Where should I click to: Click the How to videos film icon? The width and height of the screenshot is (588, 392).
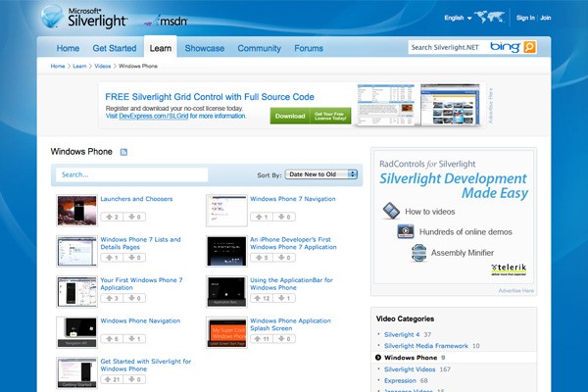tap(391, 211)
